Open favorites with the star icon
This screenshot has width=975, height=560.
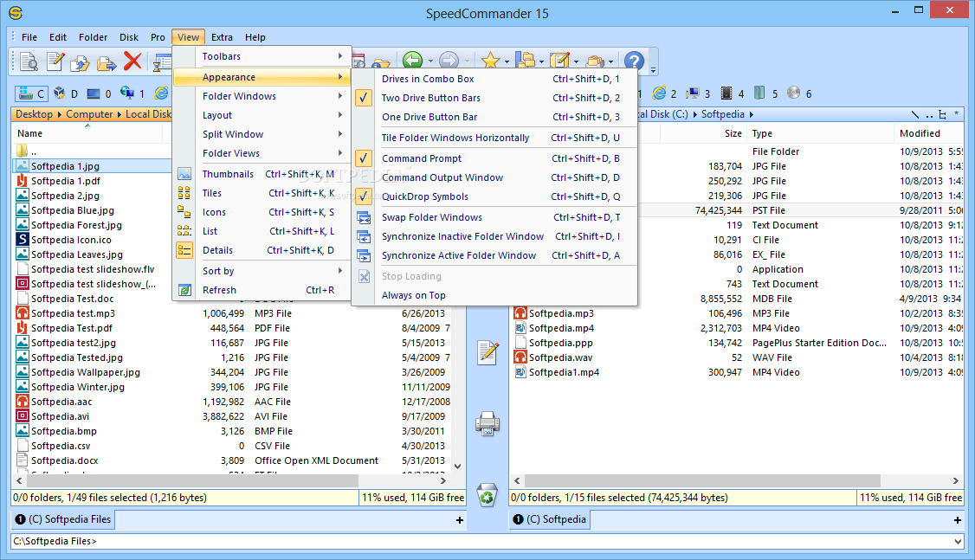[x=490, y=61]
